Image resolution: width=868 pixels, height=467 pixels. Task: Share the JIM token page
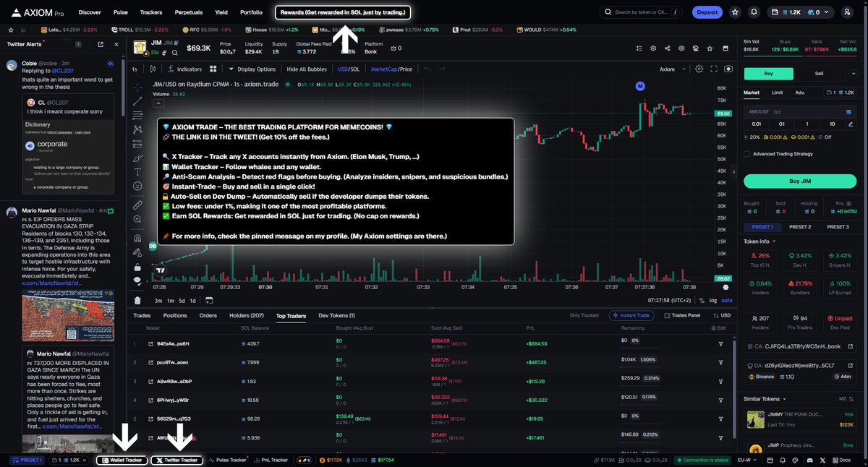click(x=667, y=48)
